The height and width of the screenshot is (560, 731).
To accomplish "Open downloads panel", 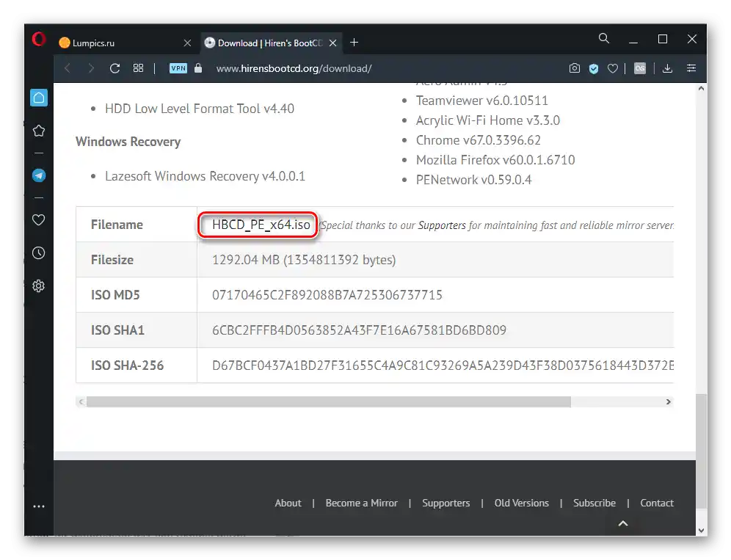I will tap(668, 68).
